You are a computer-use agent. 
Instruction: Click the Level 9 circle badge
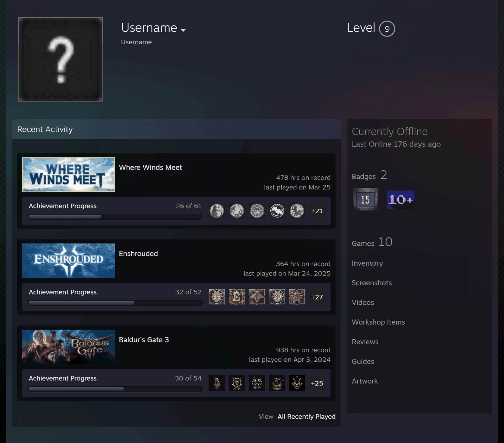tap(387, 29)
